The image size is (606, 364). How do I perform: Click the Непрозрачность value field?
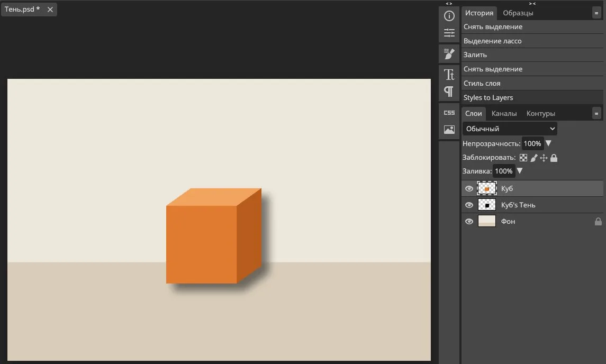click(x=532, y=144)
